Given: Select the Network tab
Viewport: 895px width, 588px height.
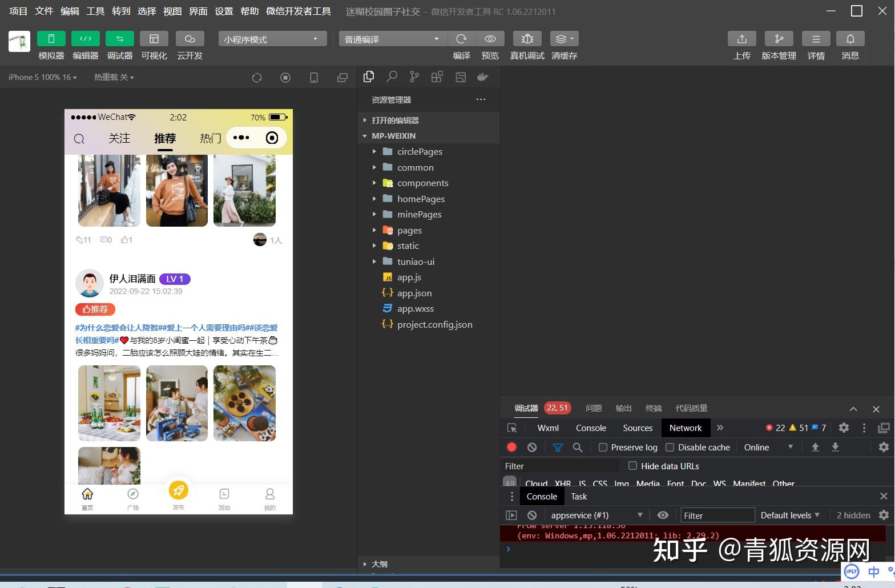Looking at the screenshot, I should click(x=686, y=428).
